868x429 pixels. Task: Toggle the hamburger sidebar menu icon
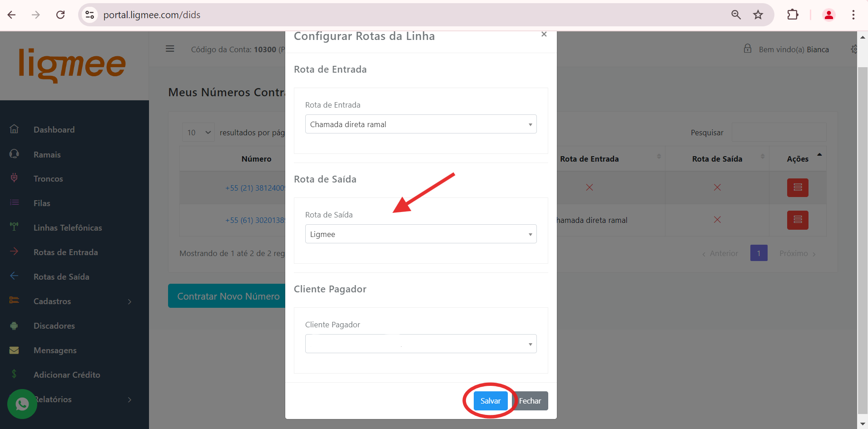click(170, 49)
